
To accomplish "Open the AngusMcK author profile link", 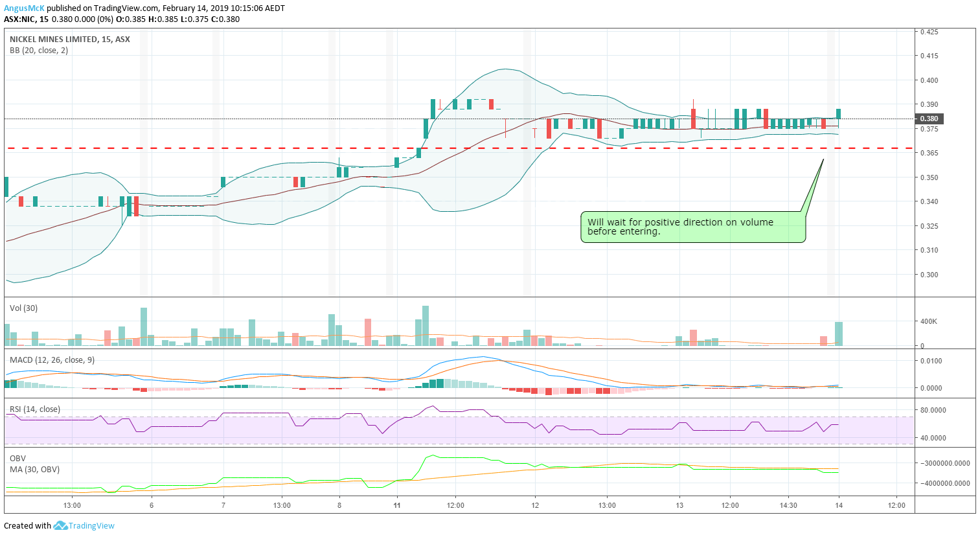I will (x=24, y=8).
